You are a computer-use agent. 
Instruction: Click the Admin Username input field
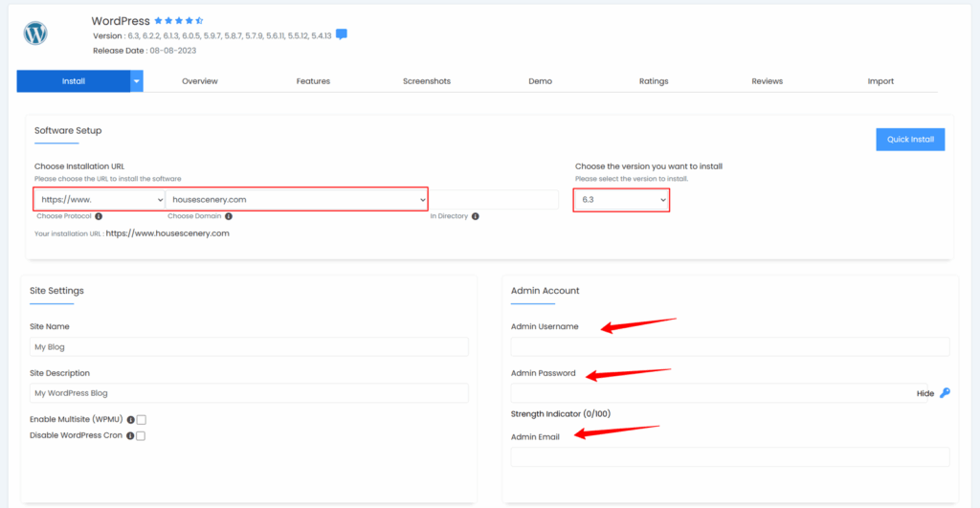click(x=730, y=346)
